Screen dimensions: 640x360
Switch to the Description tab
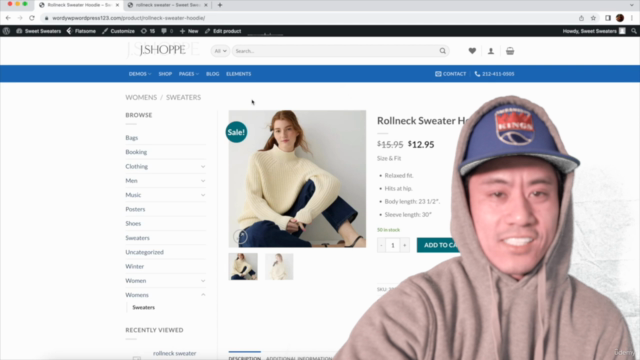244,358
